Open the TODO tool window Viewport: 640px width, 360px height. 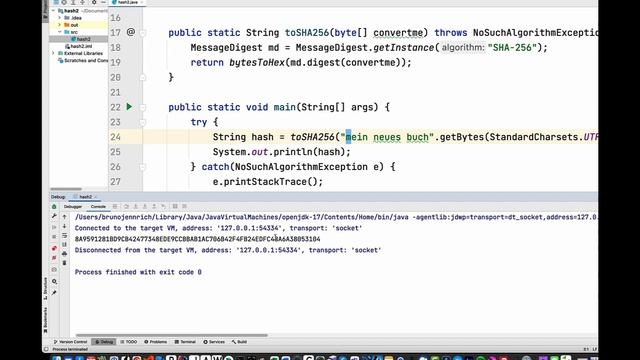129,342
